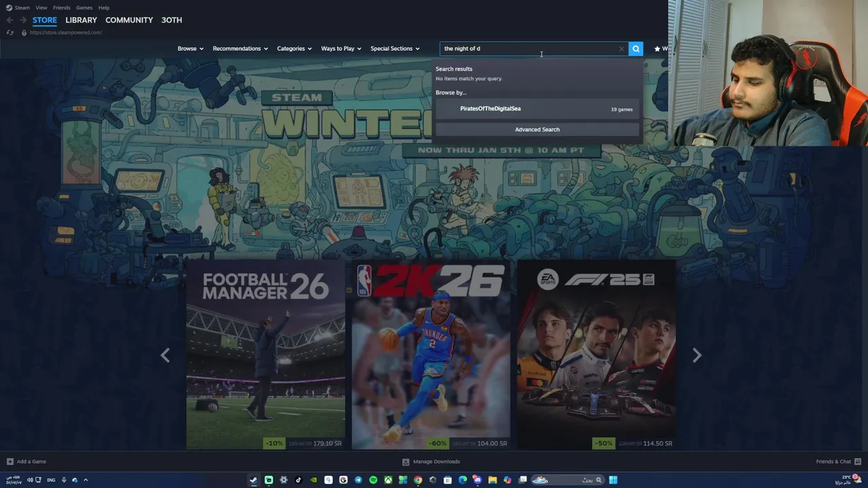Click the blue search magnifier button

tap(635, 49)
